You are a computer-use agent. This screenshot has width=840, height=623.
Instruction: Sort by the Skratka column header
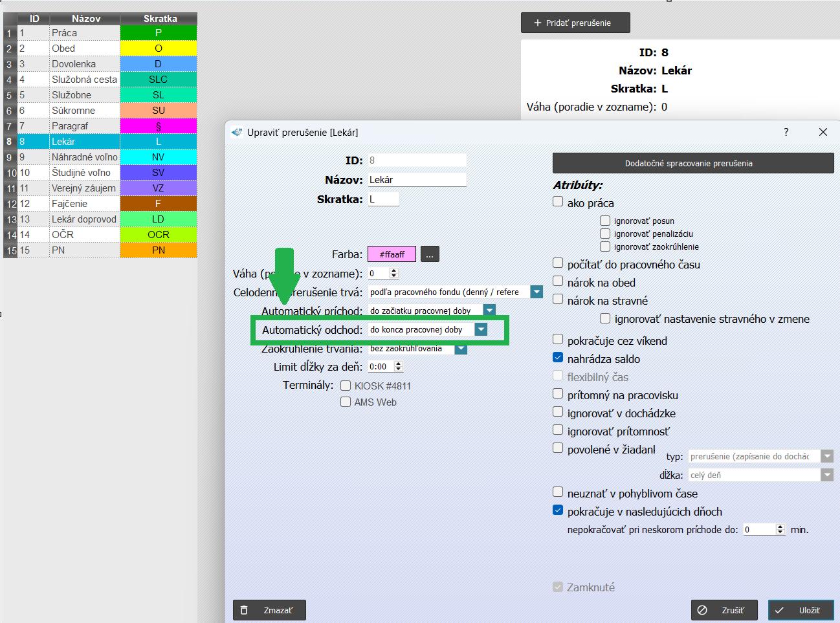pyautogui.click(x=159, y=19)
